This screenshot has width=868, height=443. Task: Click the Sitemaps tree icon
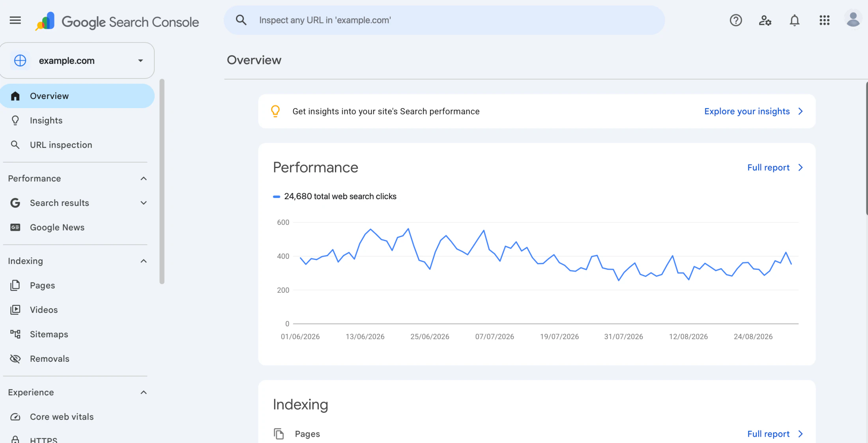click(15, 334)
